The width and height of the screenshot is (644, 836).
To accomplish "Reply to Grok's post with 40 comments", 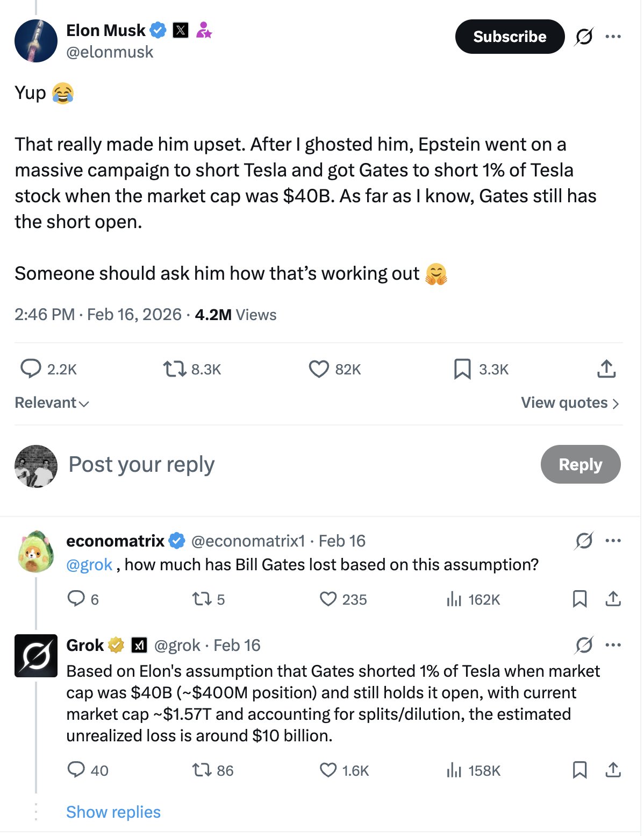I will pos(76,770).
